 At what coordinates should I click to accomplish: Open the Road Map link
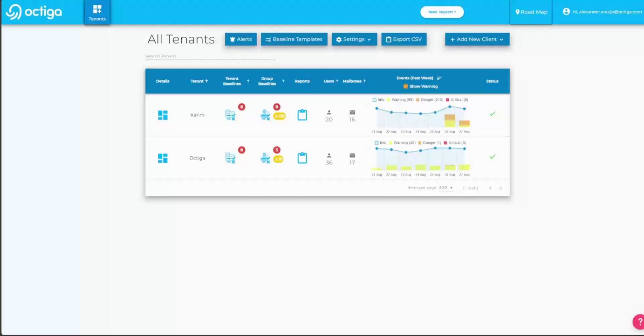click(531, 12)
